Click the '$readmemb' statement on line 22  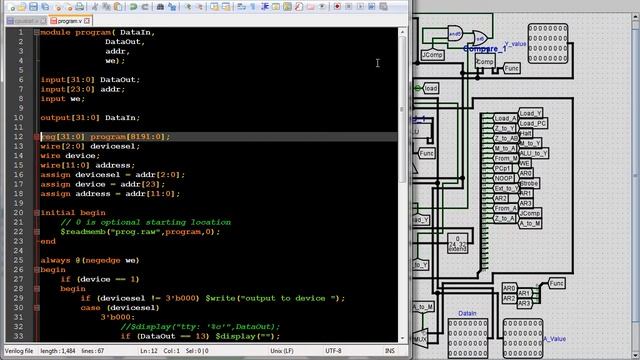pos(140,232)
